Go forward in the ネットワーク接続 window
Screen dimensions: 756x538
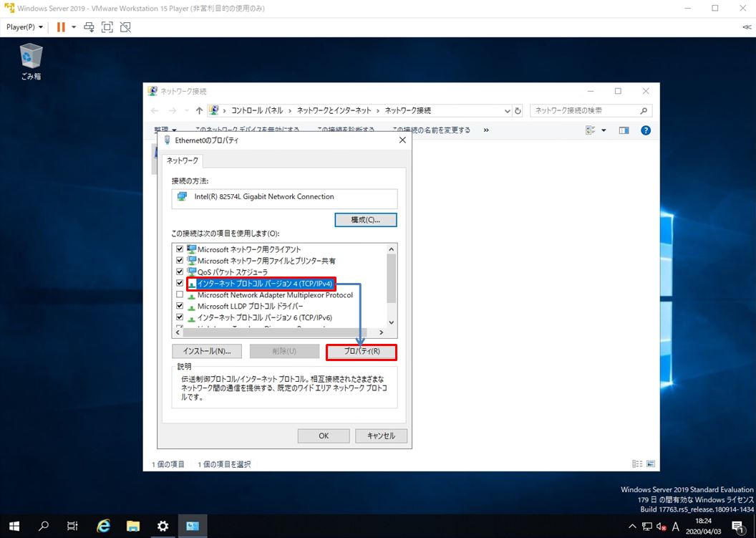172,110
